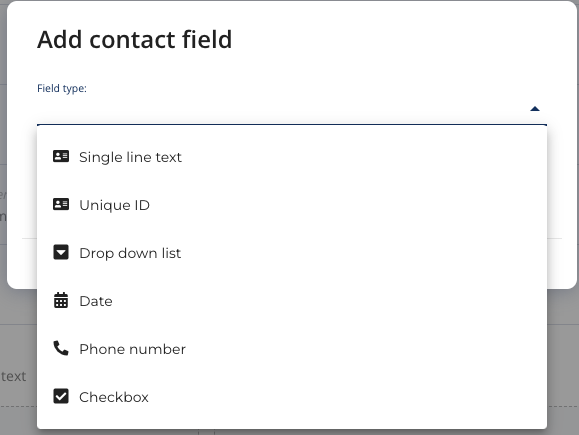Choose the Unique ID field type
The height and width of the screenshot is (435, 579).
[292, 205]
